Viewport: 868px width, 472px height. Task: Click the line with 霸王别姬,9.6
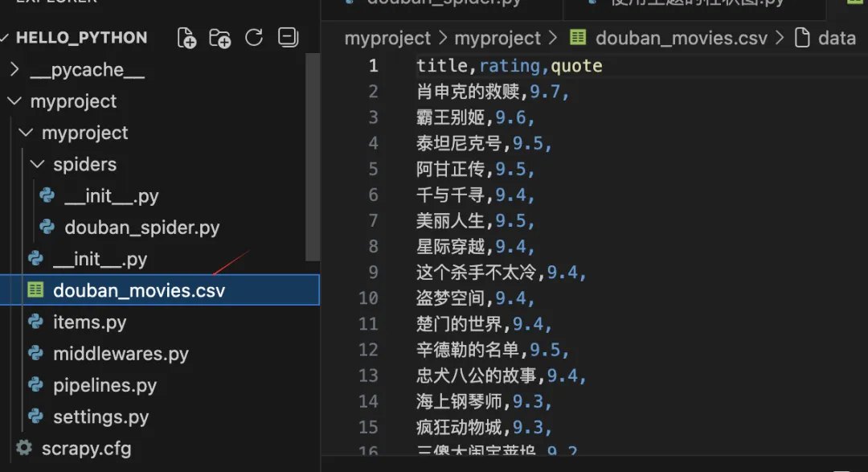pos(476,117)
